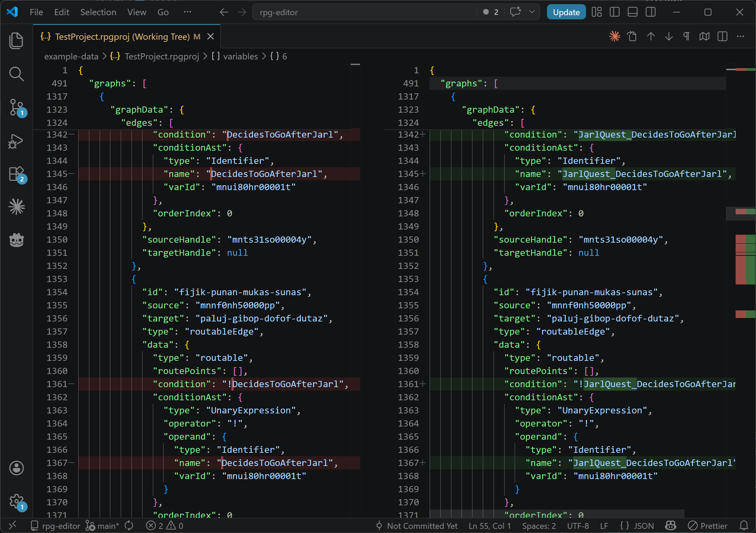
Task: Go forward with the right arrow
Action: click(x=242, y=12)
